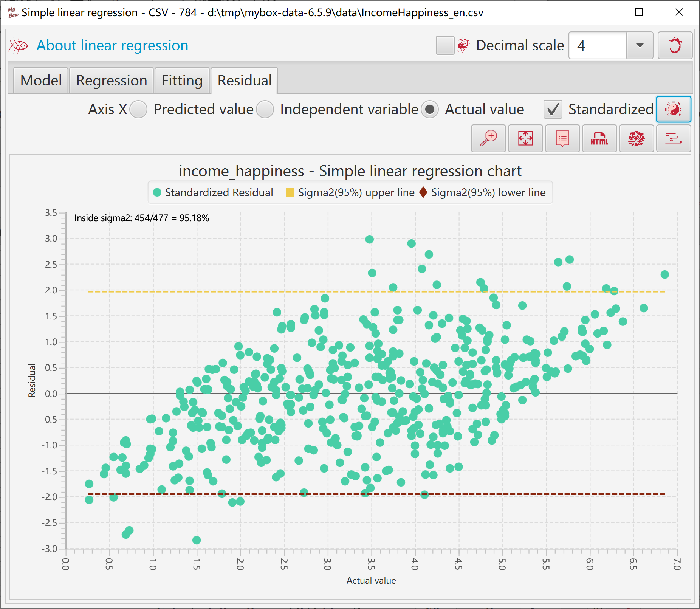
Task: Click the fit-to-pane arrows icon
Action: tap(525, 138)
